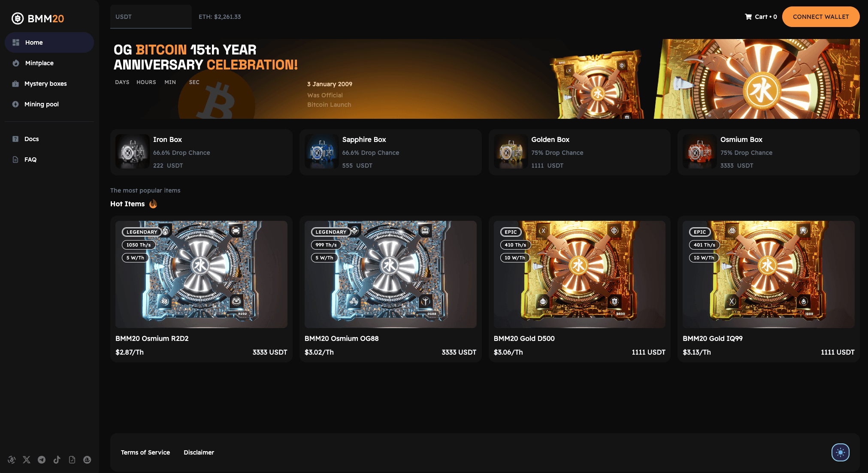
Task: Open Terms of Service link
Action: (145, 452)
